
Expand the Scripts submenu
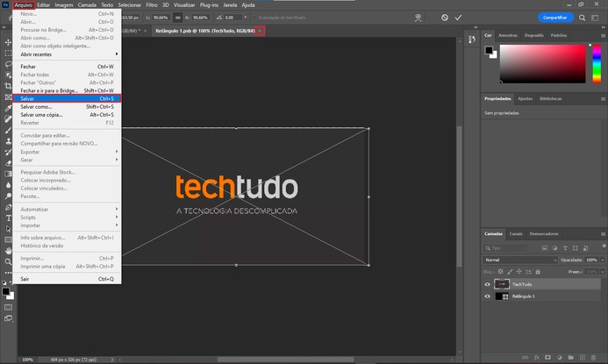point(67,218)
